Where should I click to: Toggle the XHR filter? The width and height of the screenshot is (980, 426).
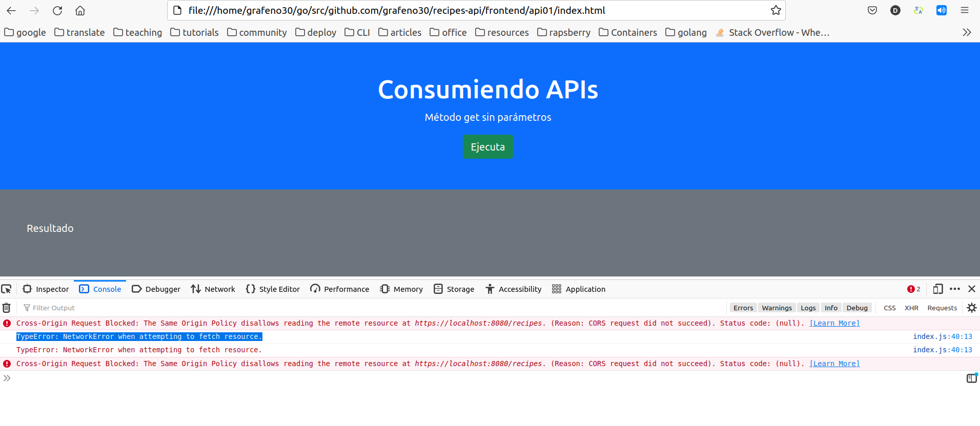(911, 308)
